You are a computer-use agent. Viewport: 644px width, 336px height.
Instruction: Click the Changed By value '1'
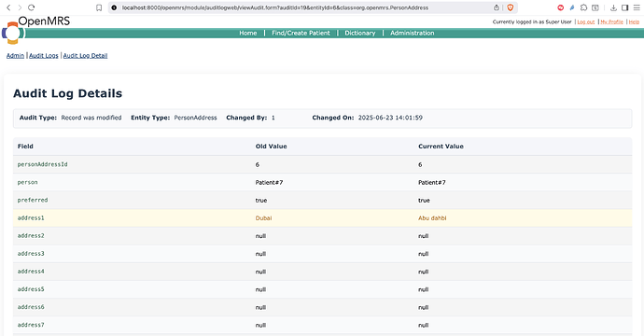point(273,118)
